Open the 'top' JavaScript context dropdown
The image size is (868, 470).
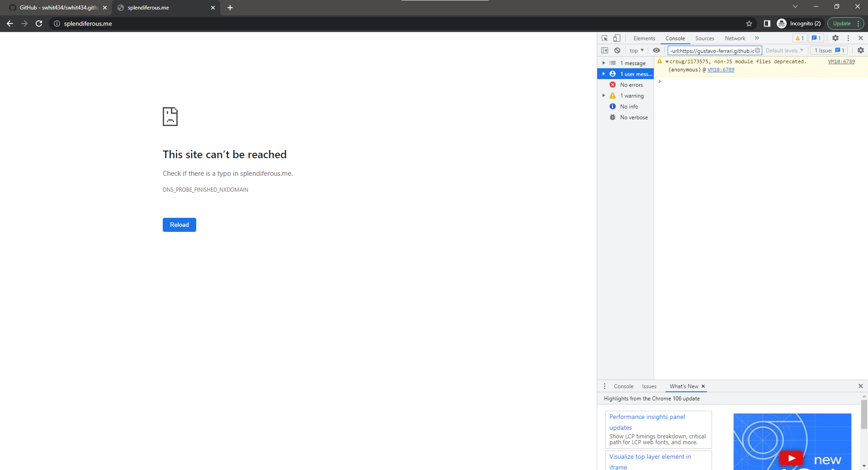(637, 51)
